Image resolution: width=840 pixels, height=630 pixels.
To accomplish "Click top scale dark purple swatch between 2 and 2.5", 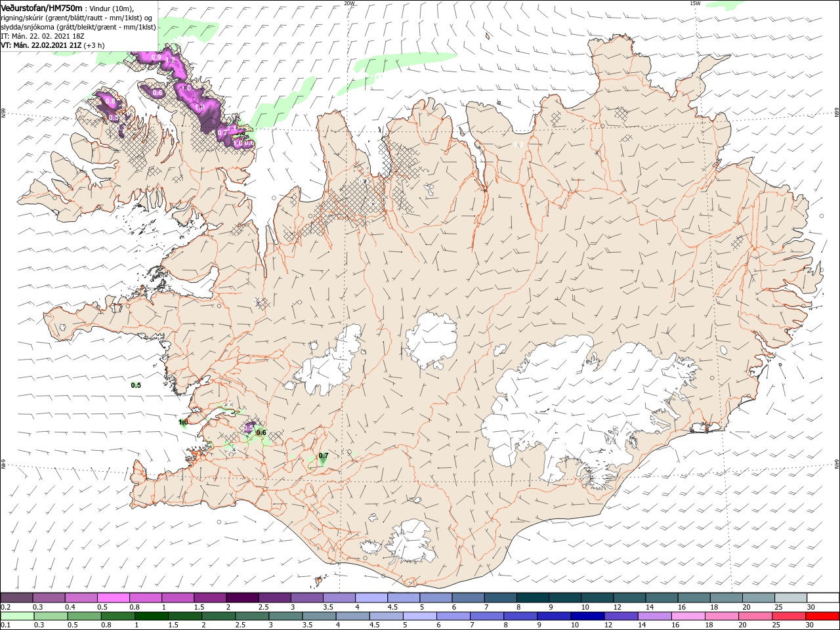I will pyautogui.click(x=241, y=598).
